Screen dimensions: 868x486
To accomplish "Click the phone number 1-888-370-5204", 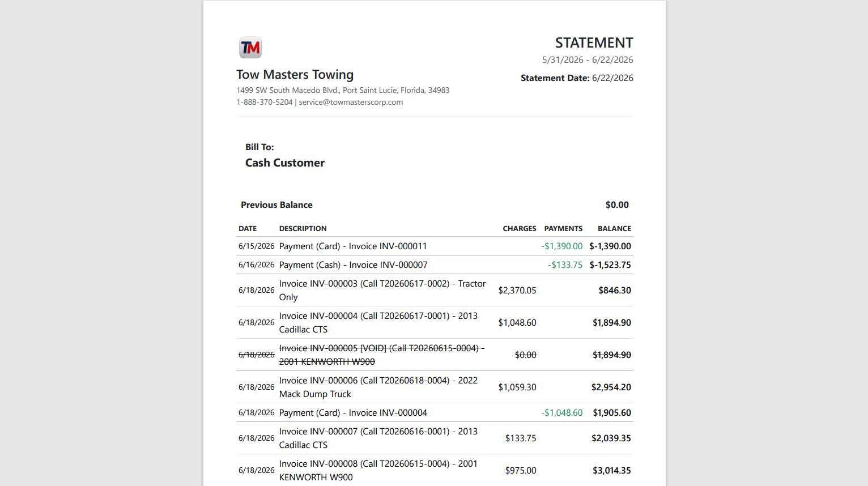I will click(x=265, y=103).
